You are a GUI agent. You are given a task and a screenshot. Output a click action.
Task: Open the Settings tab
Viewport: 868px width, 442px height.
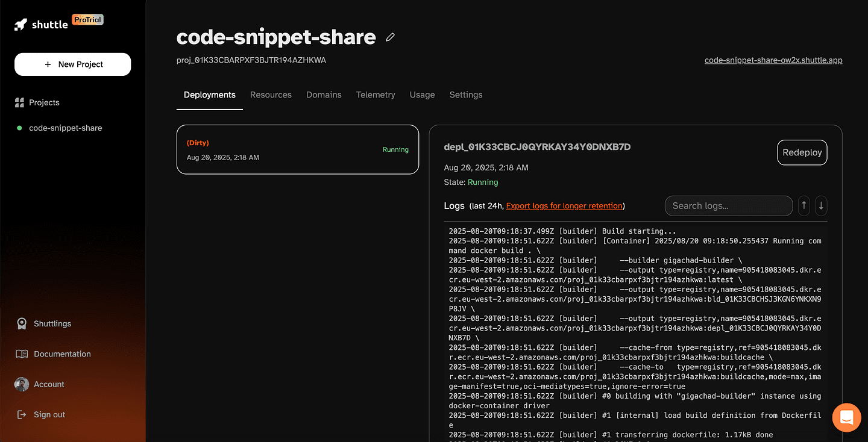point(465,95)
